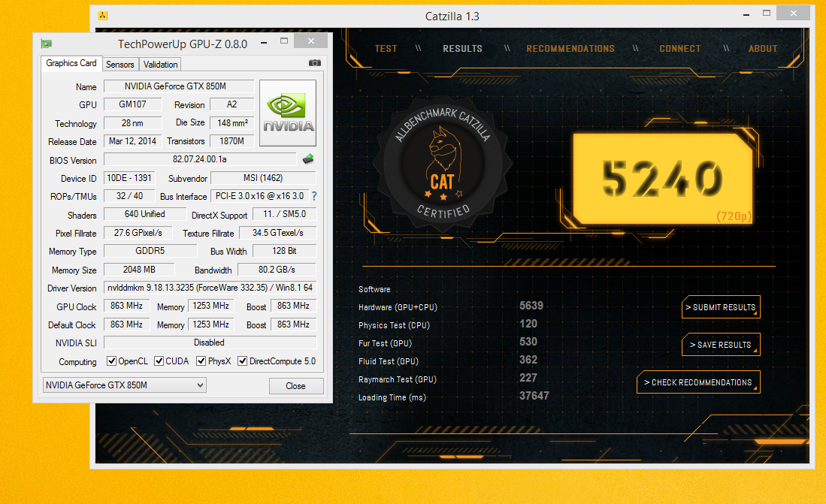Click the GPU-Z screenshot camera icon
Image resolution: width=826 pixels, height=504 pixels.
pos(314,63)
